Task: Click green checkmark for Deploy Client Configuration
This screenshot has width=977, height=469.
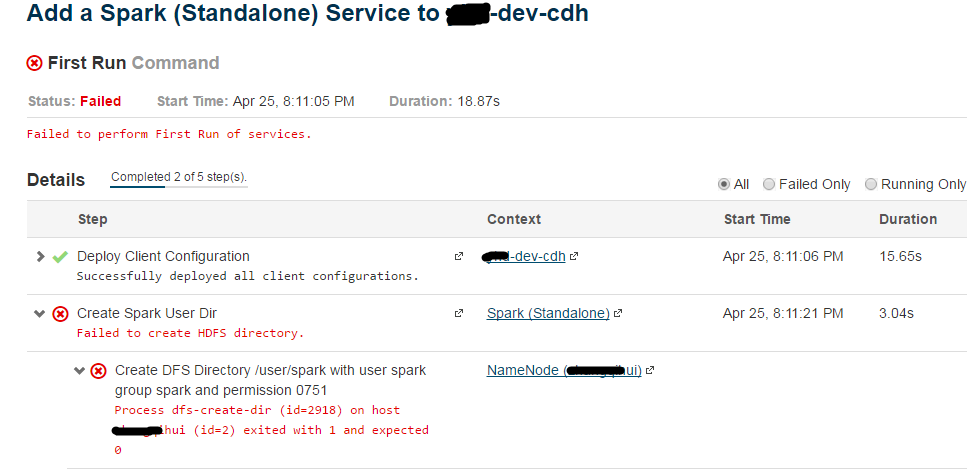Action: click(x=60, y=257)
